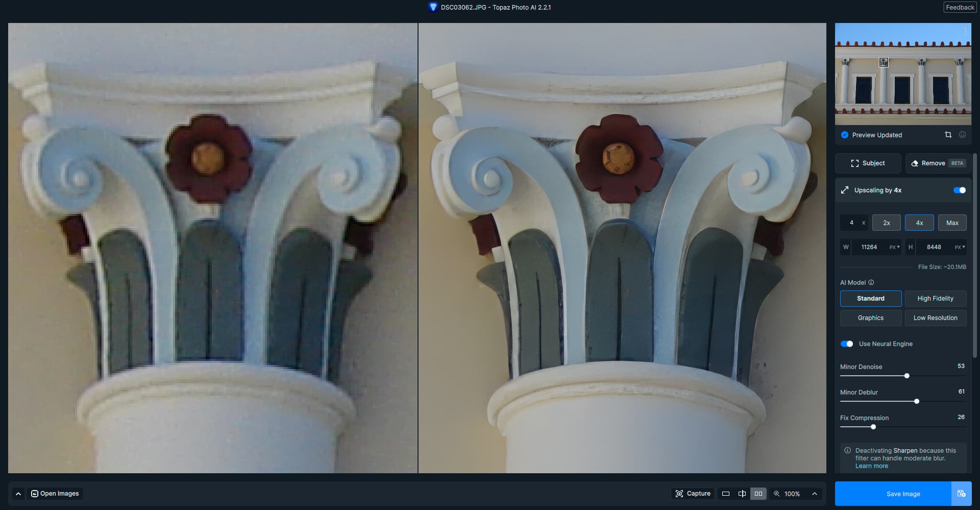Click the zoom magnifier icon
980x510 pixels.
777,494
